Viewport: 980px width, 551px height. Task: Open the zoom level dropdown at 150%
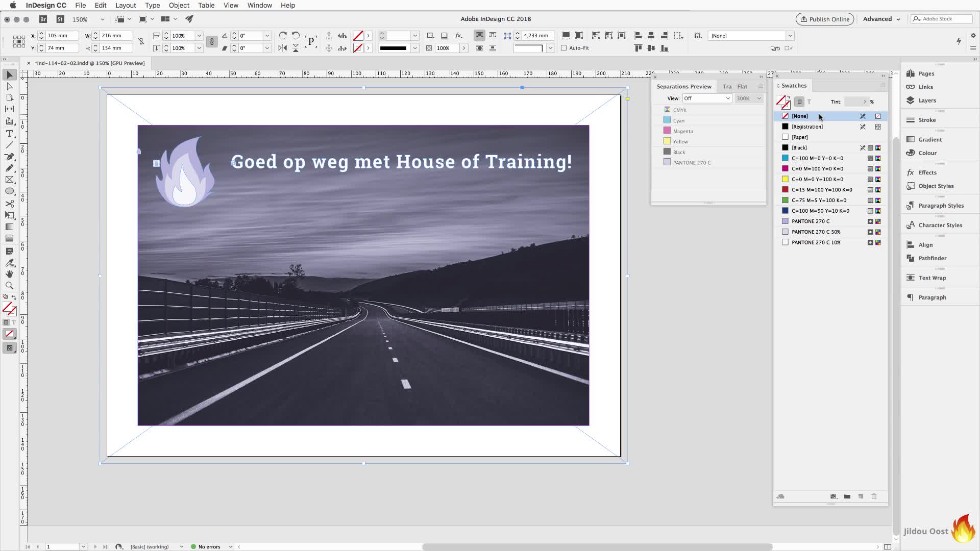pos(102,19)
